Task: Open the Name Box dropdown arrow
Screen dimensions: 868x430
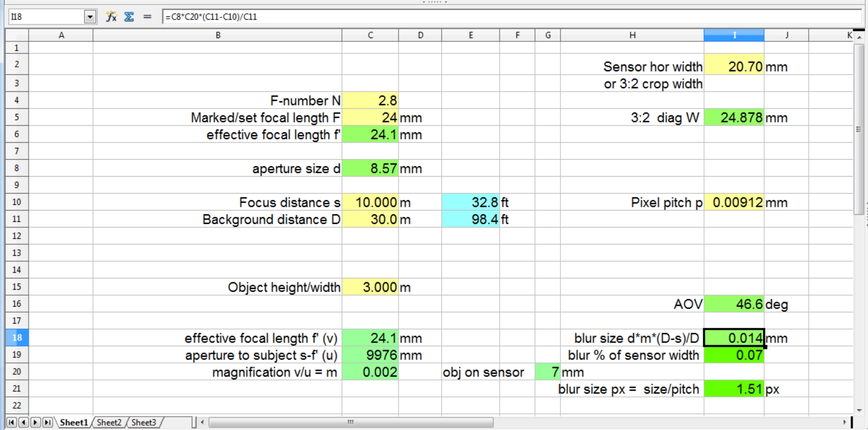Action: click(x=90, y=17)
